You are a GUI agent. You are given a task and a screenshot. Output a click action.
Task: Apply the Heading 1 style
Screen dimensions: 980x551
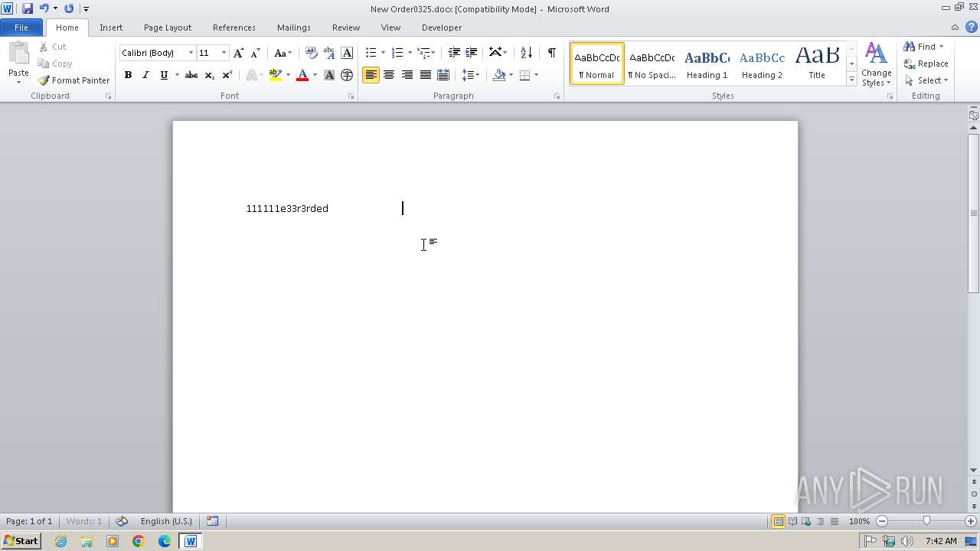tap(707, 64)
